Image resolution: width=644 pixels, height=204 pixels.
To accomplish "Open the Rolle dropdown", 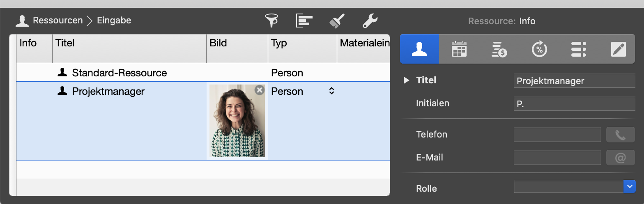I will tap(629, 186).
